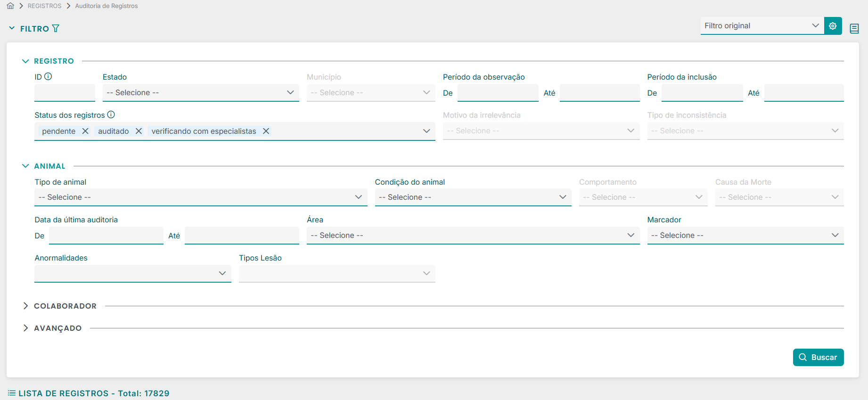The image size is (868, 400).
Task: Open the Tipo de animal dropdown
Action: click(x=200, y=197)
